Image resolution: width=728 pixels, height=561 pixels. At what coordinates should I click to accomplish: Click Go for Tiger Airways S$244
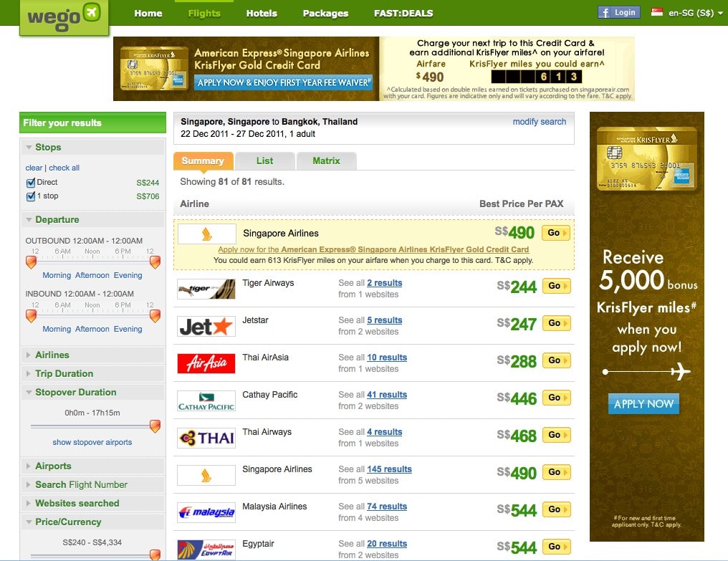(556, 286)
